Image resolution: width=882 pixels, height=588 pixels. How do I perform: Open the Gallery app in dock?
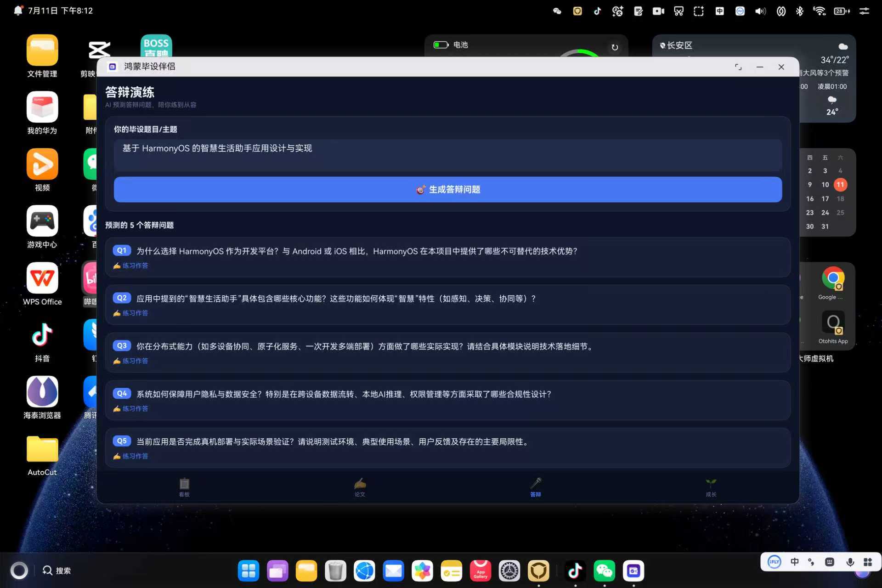422,571
